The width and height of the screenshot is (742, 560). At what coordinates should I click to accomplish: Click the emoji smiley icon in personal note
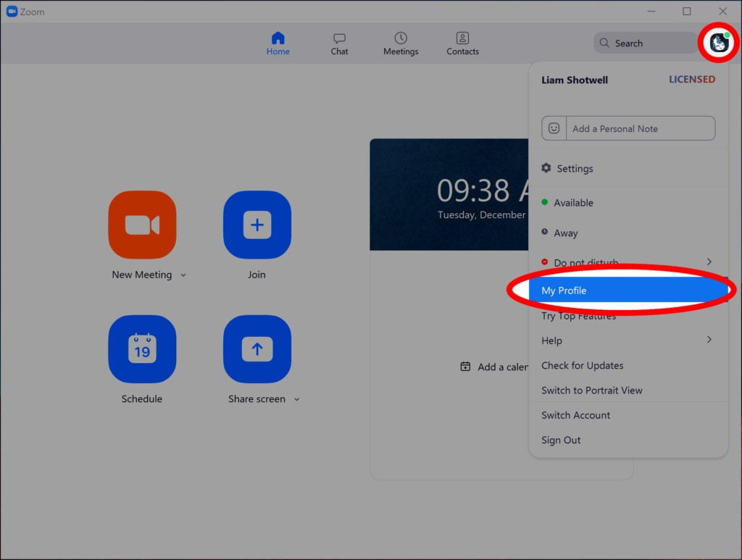(x=554, y=128)
